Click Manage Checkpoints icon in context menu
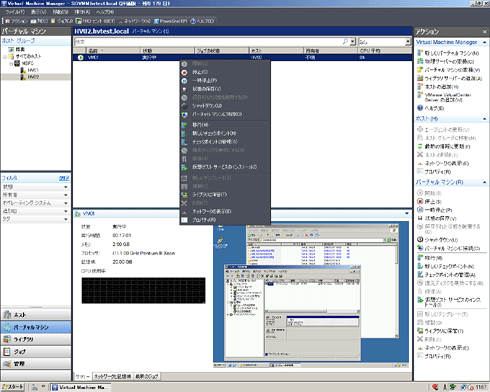The image size is (490, 392). point(184,142)
